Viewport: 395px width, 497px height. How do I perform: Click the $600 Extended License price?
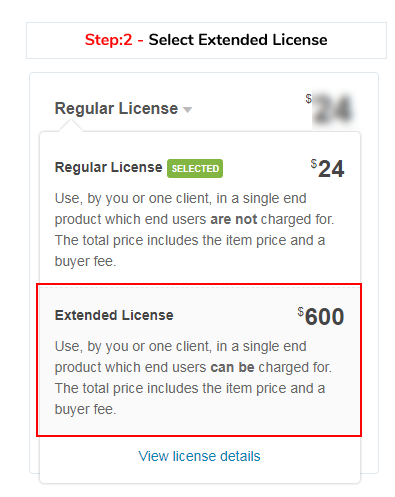coord(321,316)
